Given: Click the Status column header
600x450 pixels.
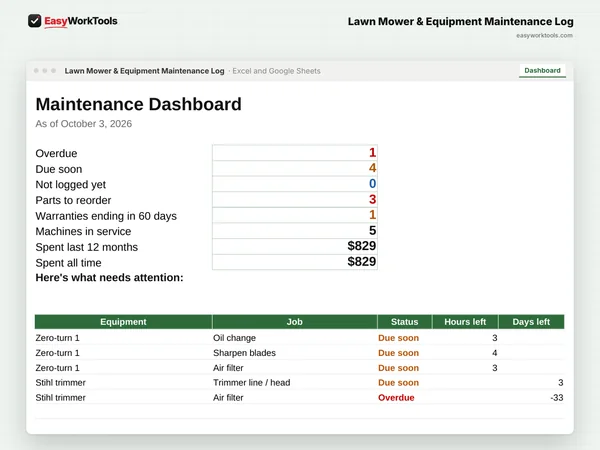Looking at the screenshot, I should [404, 322].
